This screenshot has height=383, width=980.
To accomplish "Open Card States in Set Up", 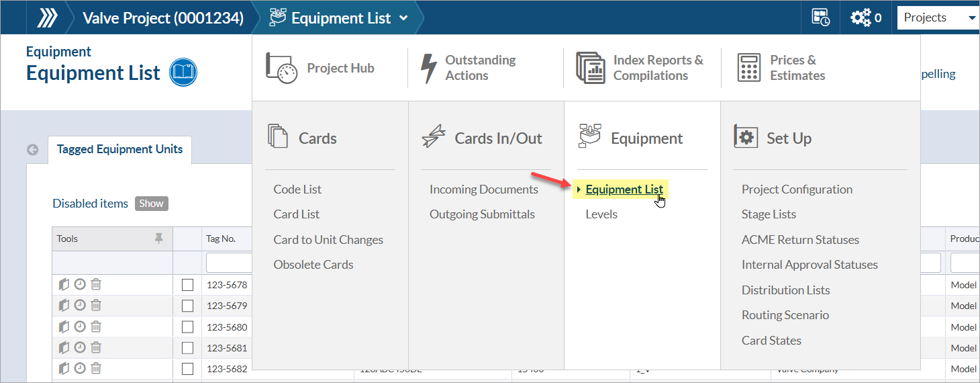I will click(771, 341).
